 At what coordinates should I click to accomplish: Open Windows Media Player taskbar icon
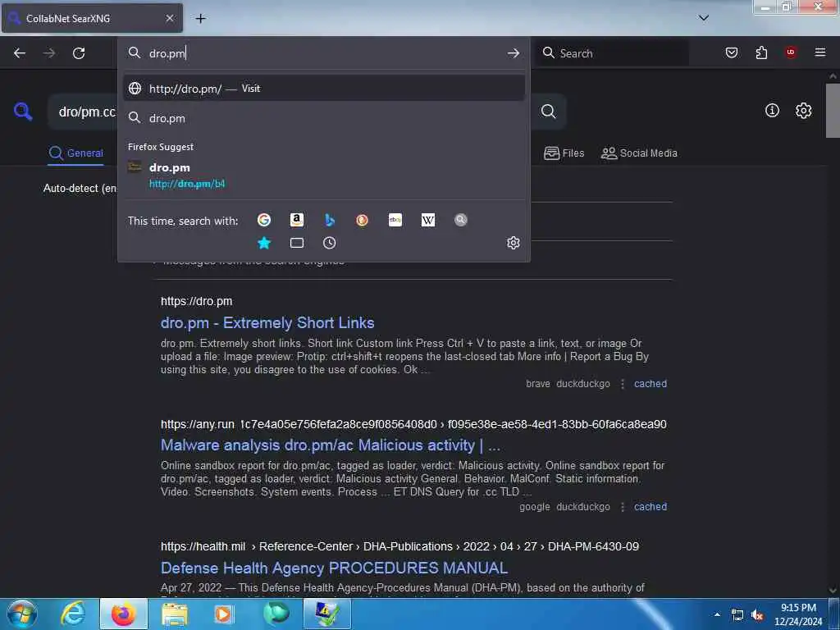click(224, 614)
